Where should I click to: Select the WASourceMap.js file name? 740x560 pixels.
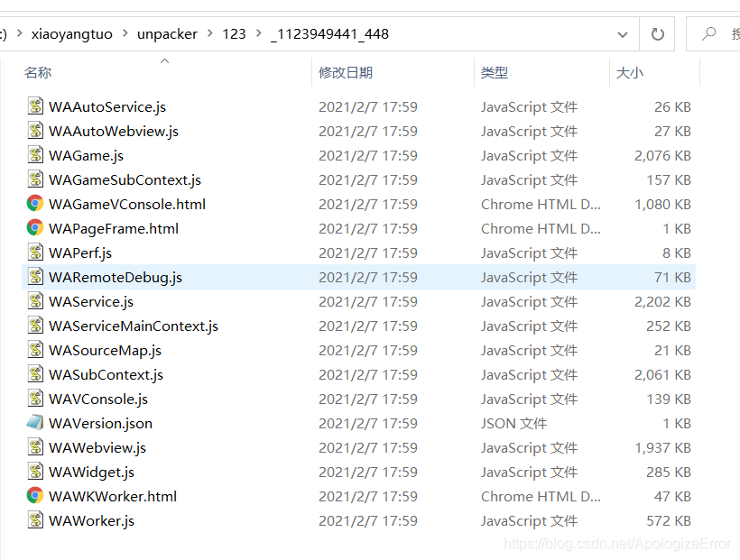pos(106,351)
